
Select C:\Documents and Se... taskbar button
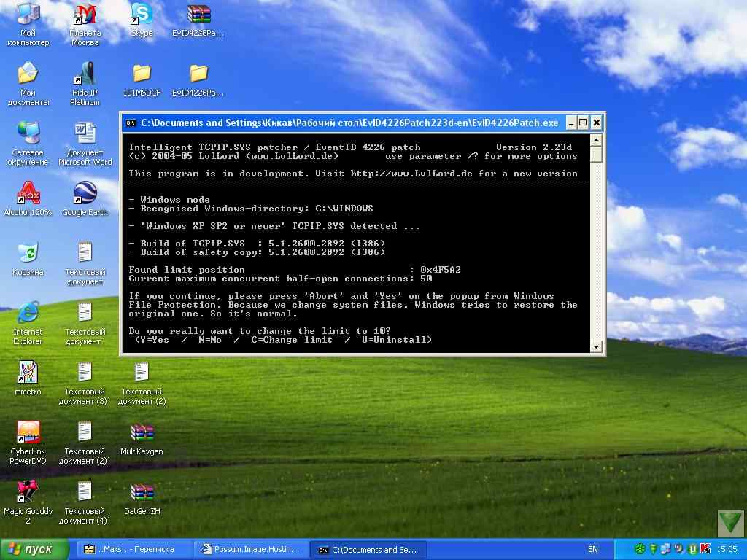pos(368,550)
